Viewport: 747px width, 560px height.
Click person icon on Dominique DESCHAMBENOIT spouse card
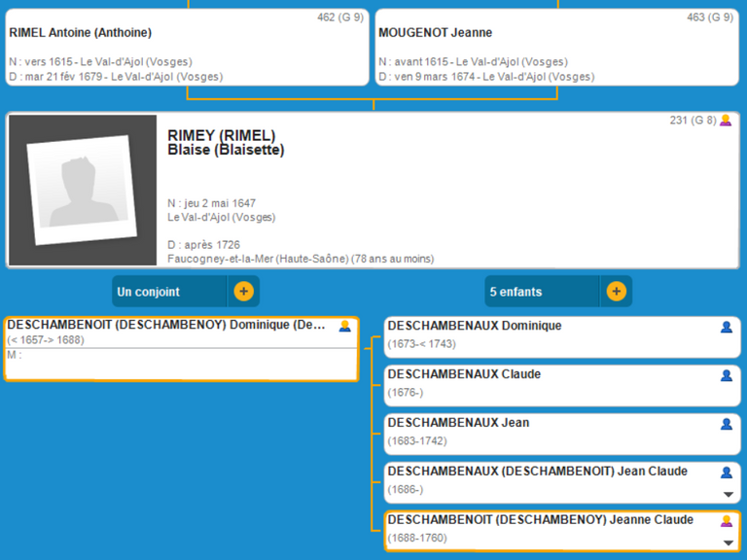tap(344, 327)
